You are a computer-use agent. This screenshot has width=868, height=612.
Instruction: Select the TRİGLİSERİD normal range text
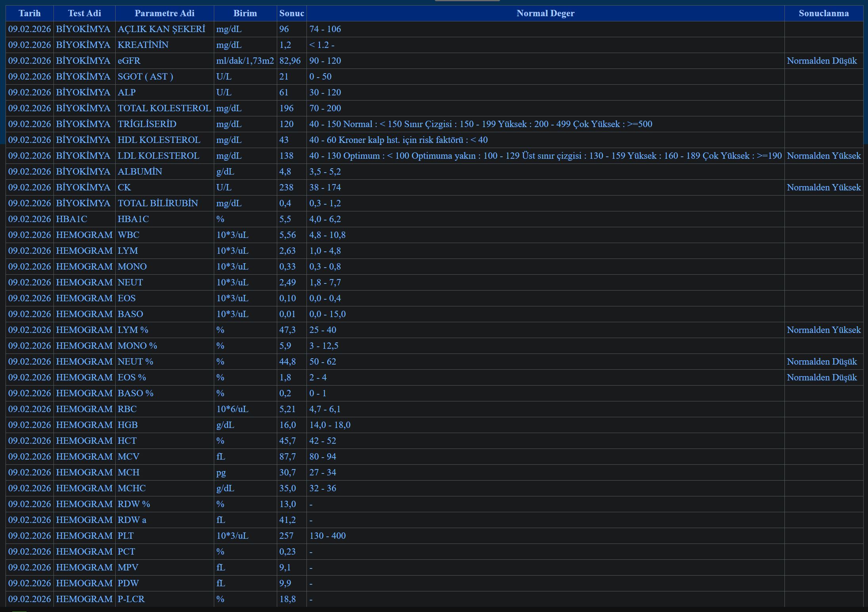point(480,124)
